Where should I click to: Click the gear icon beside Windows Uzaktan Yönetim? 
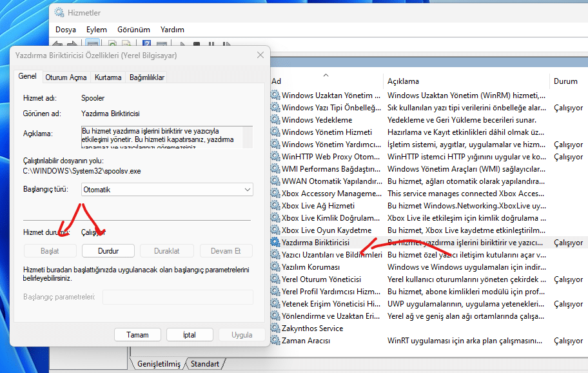[275, 96]
